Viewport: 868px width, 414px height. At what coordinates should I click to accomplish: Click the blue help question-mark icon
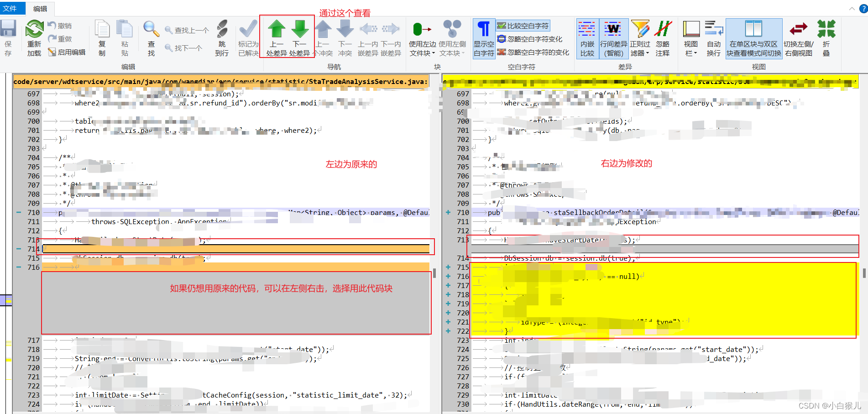(x=864, y=8)
